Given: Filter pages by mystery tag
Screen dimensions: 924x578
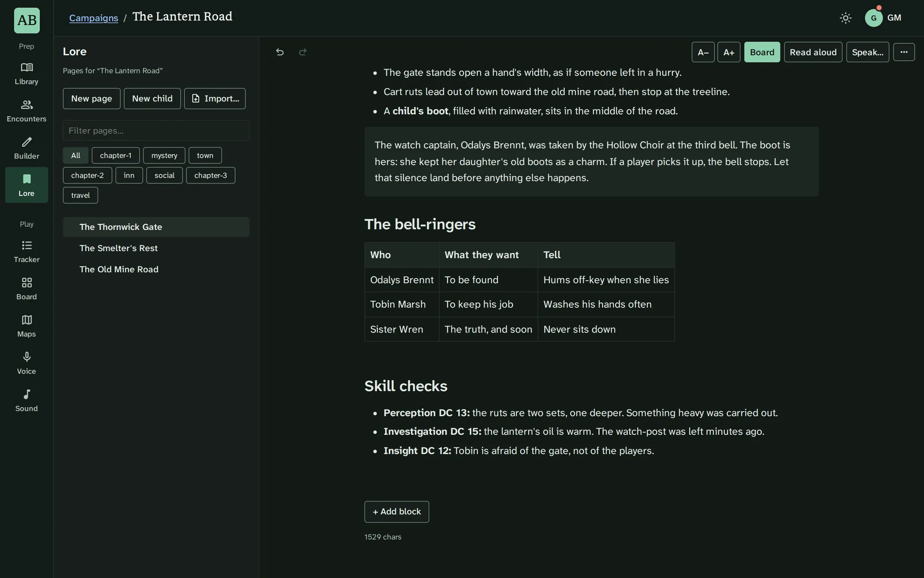Looking at the screenshot, I should [164, 155].
